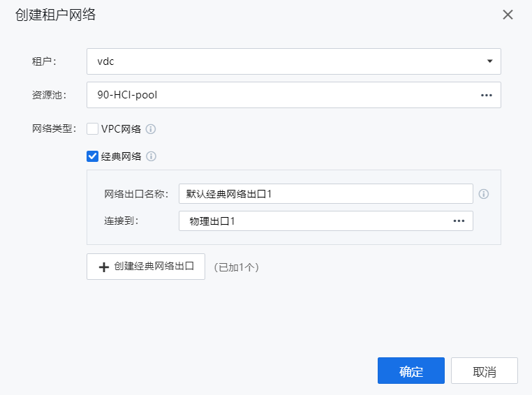Uncheck the 经典网络 checkbox
This screenshot has height=395, width=532.
click(92, 156)
